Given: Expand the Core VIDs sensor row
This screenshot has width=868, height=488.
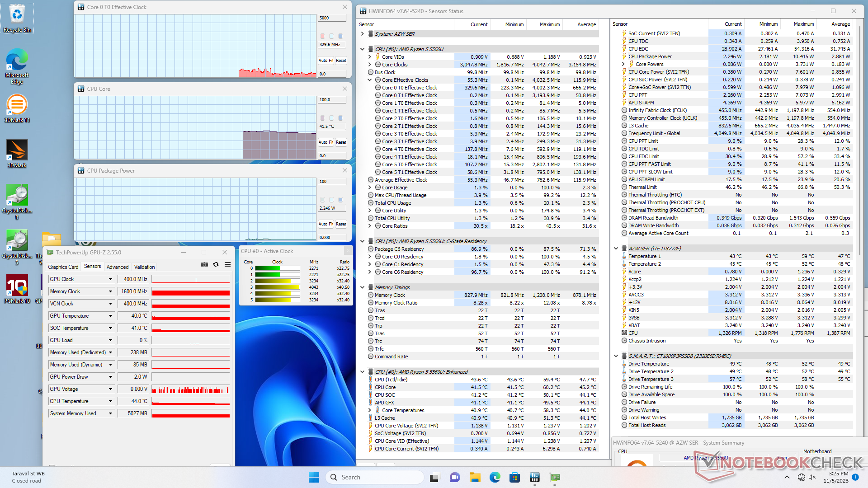Looking at the screenshot, I should [370, 57].
